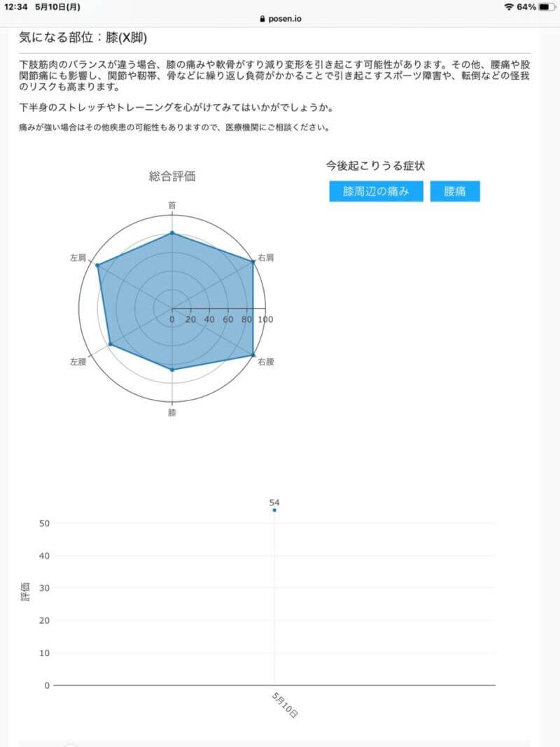Click the 右腰 data point on radar chart

click(x=253, y=356)
